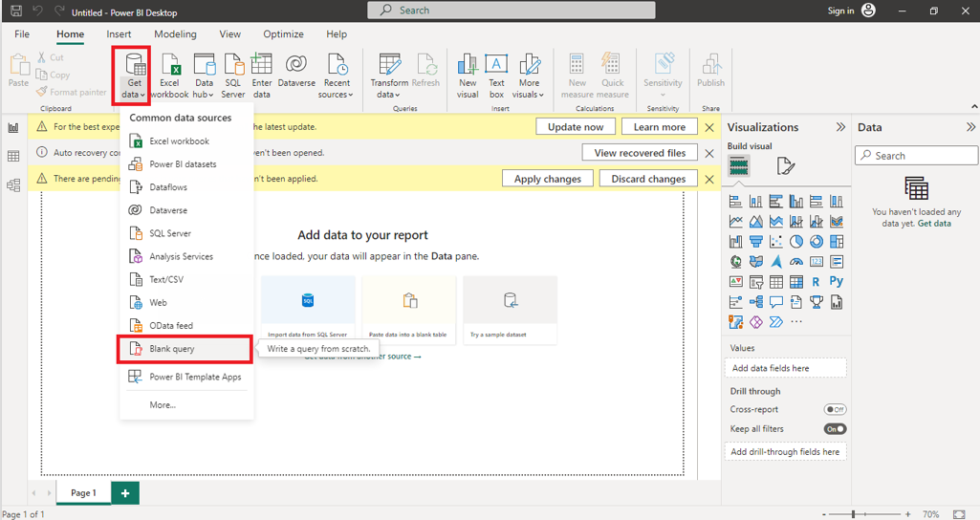The image size is (980, 520).
Task: Open Table view in left sidebar
Action: coord(13,156)
